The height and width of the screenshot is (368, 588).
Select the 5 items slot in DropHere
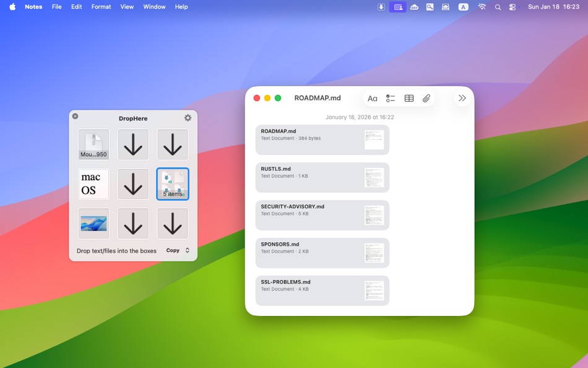tap(173, 184)
